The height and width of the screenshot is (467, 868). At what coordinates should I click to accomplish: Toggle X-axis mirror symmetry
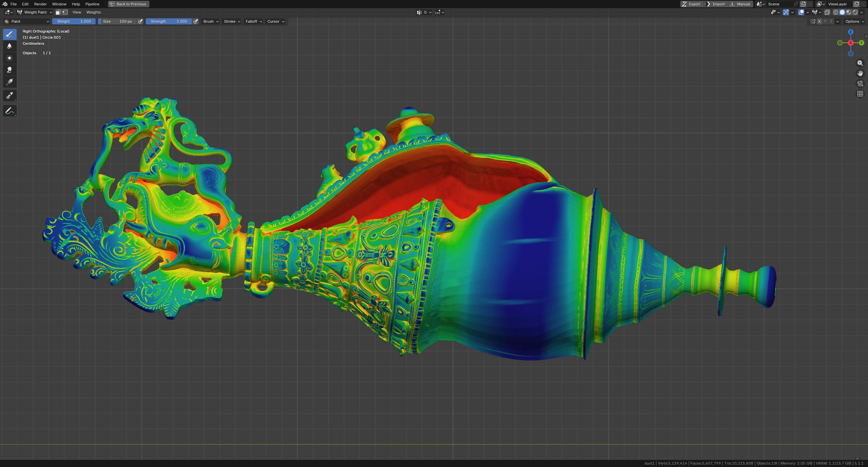click(820, 21)
